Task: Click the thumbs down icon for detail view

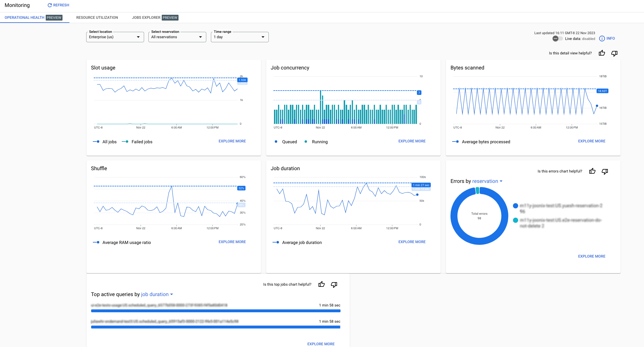Action: [x=614, y=53]
